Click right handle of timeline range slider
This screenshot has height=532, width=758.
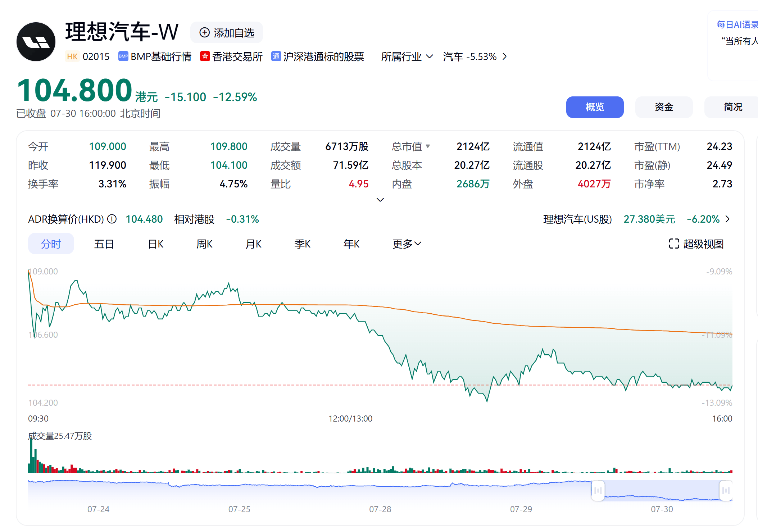(x=726, y=490)
